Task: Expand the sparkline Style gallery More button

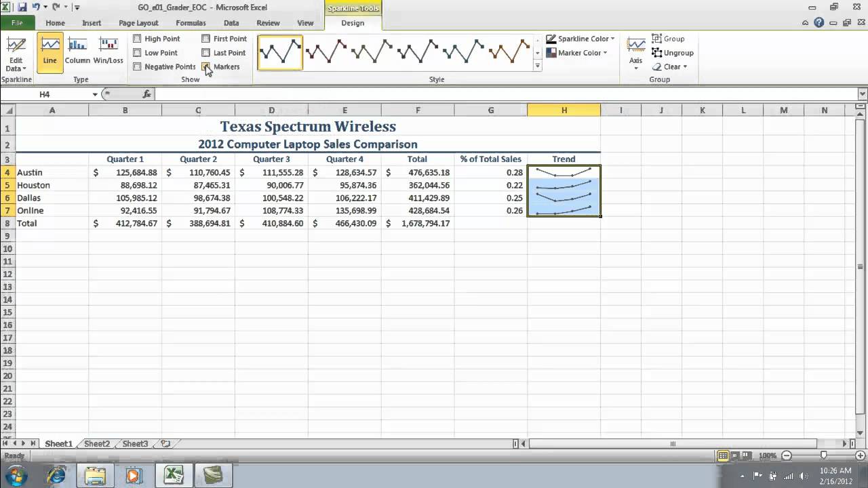Action: tap(537, 66)
